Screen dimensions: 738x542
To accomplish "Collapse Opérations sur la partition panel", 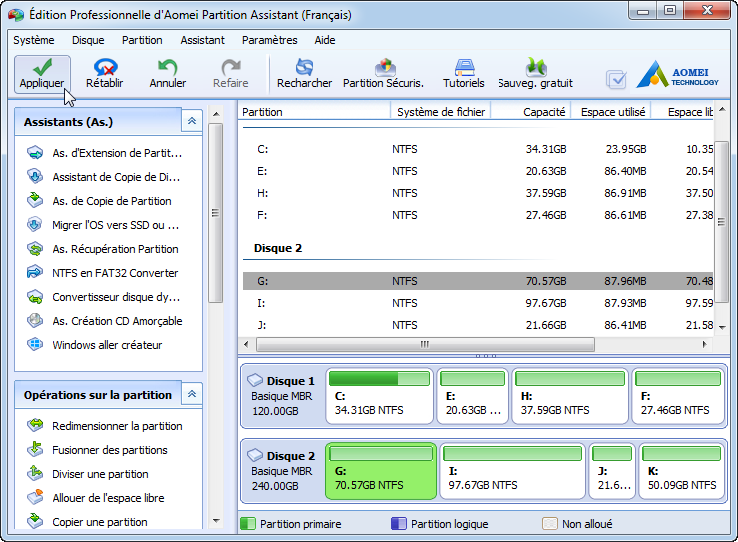I will (x=191, y=394).
